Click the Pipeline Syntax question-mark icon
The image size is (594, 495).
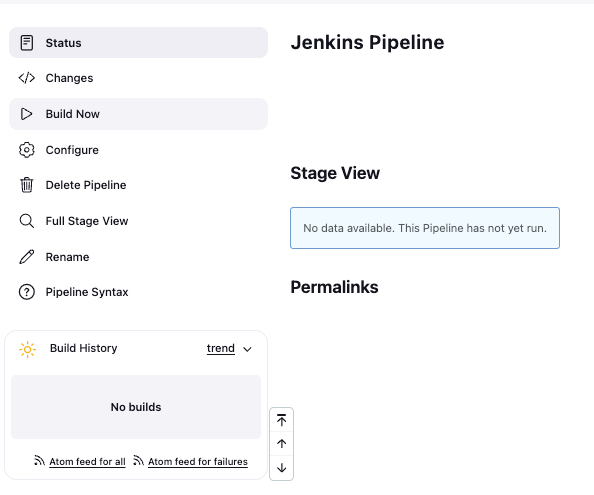[27, 292]
